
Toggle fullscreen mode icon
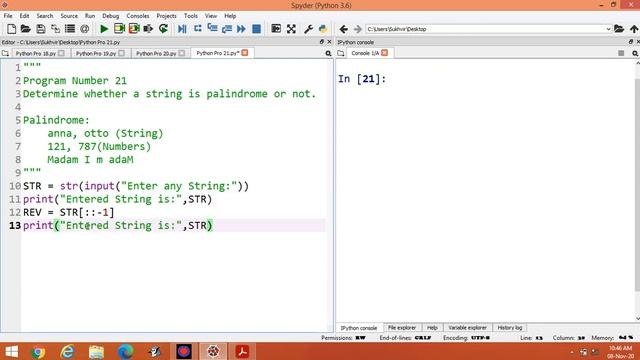coord(291,29)
